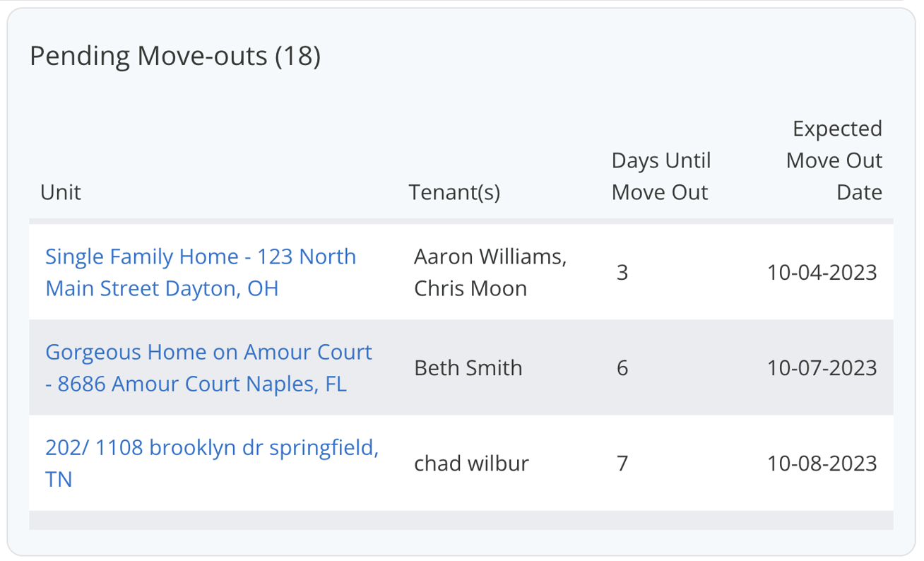Select the chad wilbur tenant cell
Image resolution: width=924 pixels, height=561 pixels.
471,463
